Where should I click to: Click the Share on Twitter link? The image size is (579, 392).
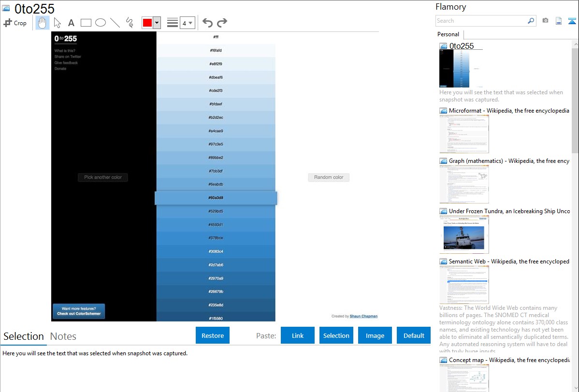tap(68, 57)
